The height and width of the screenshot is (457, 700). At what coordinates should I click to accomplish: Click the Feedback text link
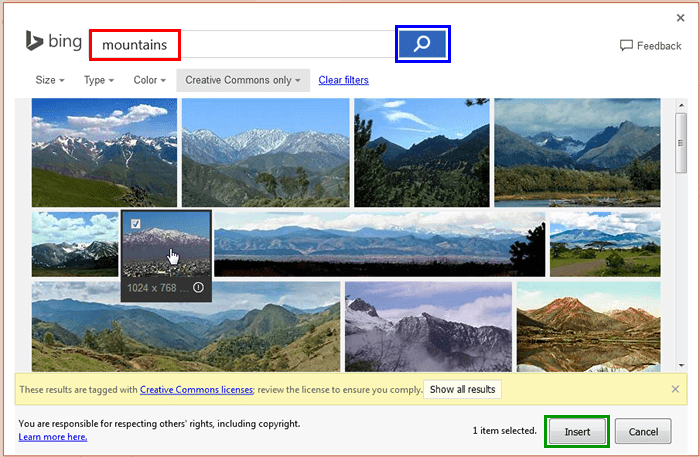point(659,46)
